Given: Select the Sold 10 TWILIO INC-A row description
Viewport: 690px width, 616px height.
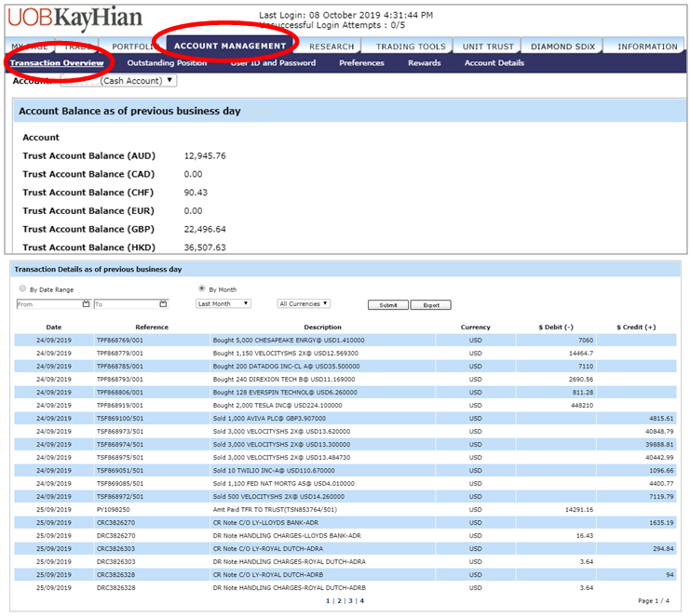Looking at the screenshot, I should point(274,471).
